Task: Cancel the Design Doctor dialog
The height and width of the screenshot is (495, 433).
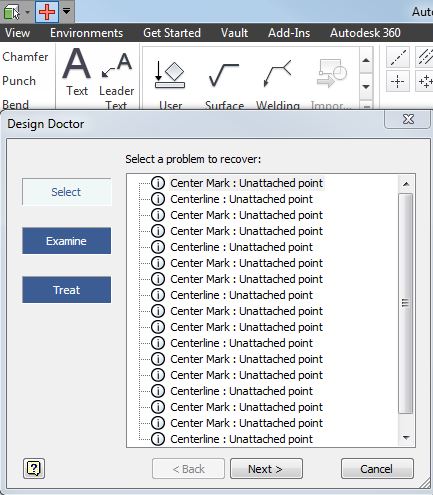Action: (x=377, y=469)
